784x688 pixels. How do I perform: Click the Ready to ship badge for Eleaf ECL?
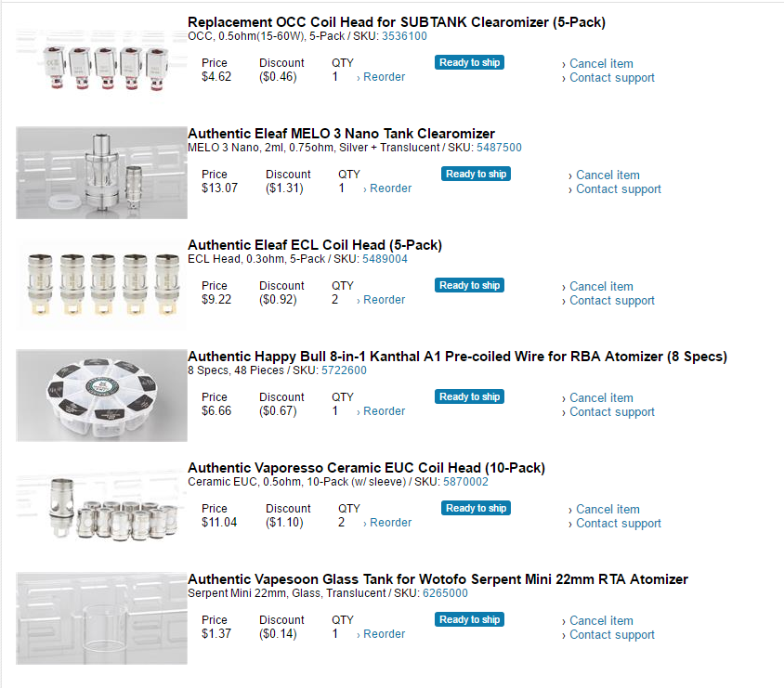(x=469, y=285)
